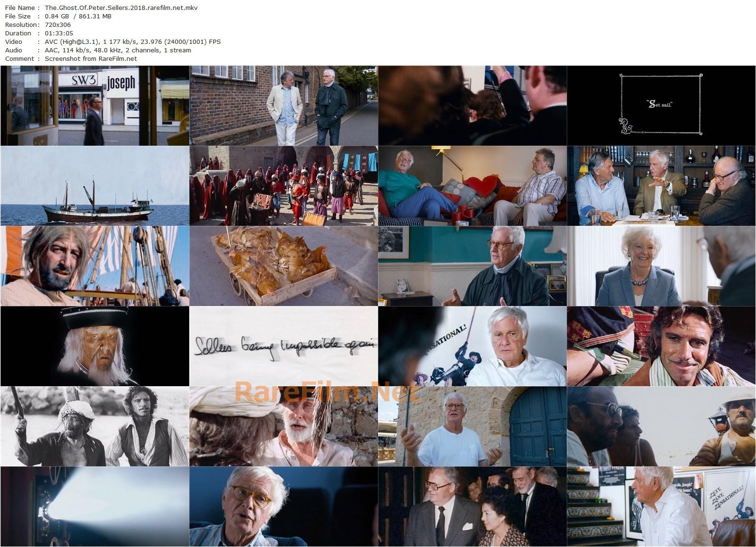Screen dimensions: 756x547
Task: Click the file name The.Ghost.Of.Peter.Sellers.2018 text
Action: [121, 8]
